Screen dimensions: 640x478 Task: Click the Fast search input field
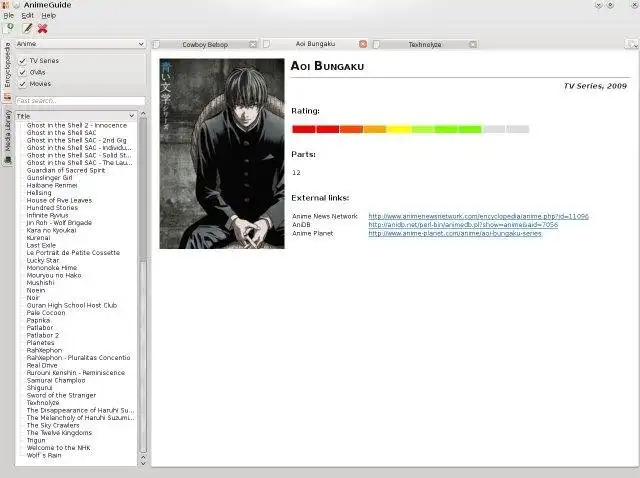[x=80, y=100]
